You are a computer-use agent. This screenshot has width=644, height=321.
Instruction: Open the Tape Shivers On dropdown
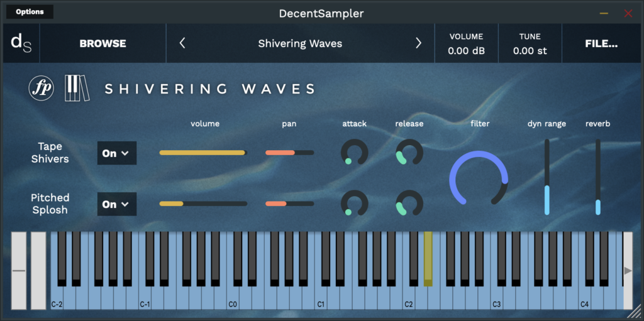pos(116,153)
